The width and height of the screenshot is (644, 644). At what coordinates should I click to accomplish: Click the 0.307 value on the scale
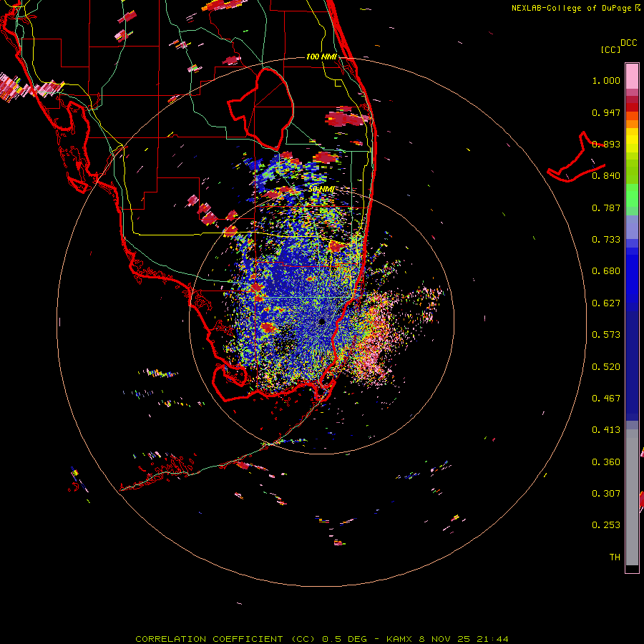coord(606,494)
